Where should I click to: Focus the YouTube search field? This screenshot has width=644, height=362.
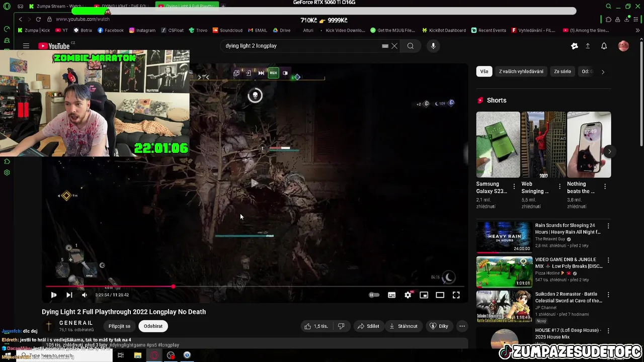(x=302, y=46)
